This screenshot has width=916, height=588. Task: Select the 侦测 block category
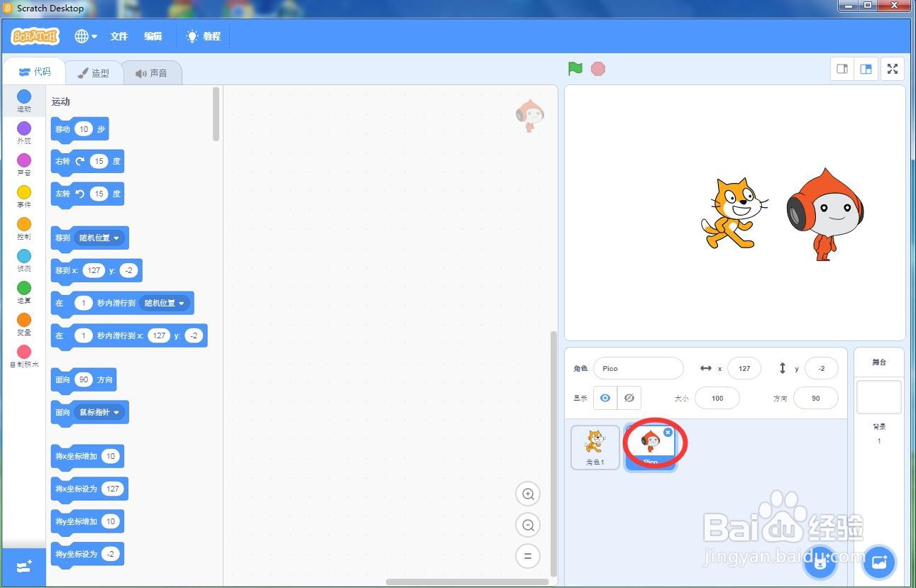coord(24,260)
